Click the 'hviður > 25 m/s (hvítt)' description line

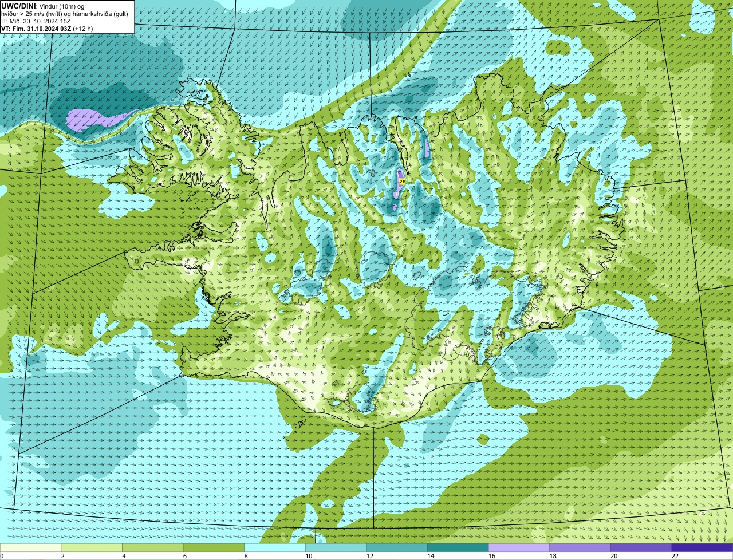coord(65,13)
